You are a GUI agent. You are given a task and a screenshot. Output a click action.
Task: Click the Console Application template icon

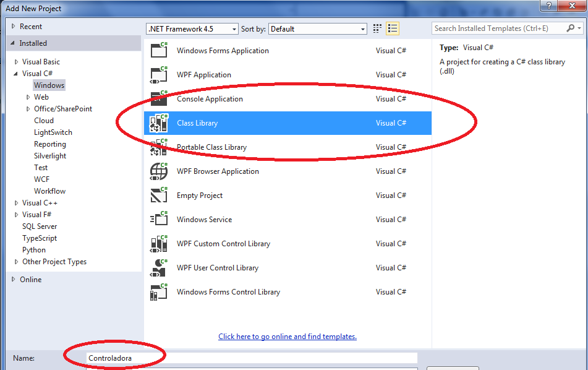coord(159,99)
